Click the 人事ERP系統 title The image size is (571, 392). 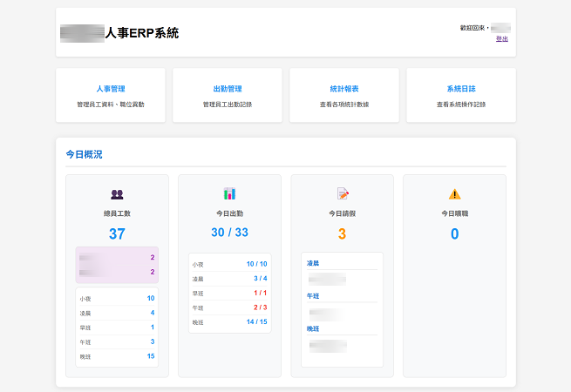click(142, 33)
